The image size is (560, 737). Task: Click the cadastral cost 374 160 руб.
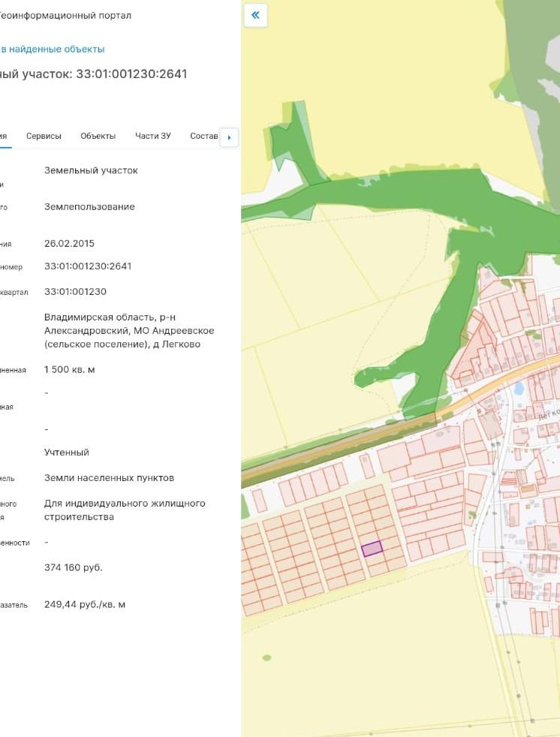pyautogui.click(x=73, y=567)
